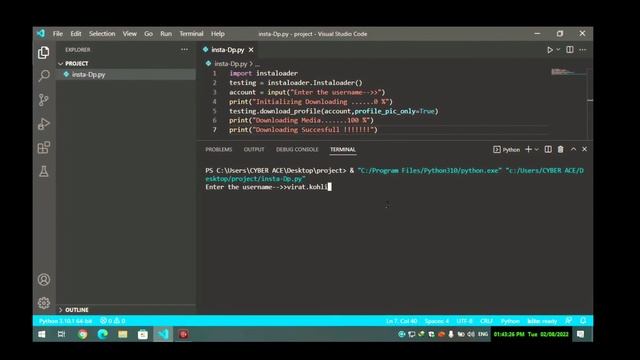Screen dimensions: 640x360
Task: Open Windows Action Center icon
Action: [x=580, y=334]
